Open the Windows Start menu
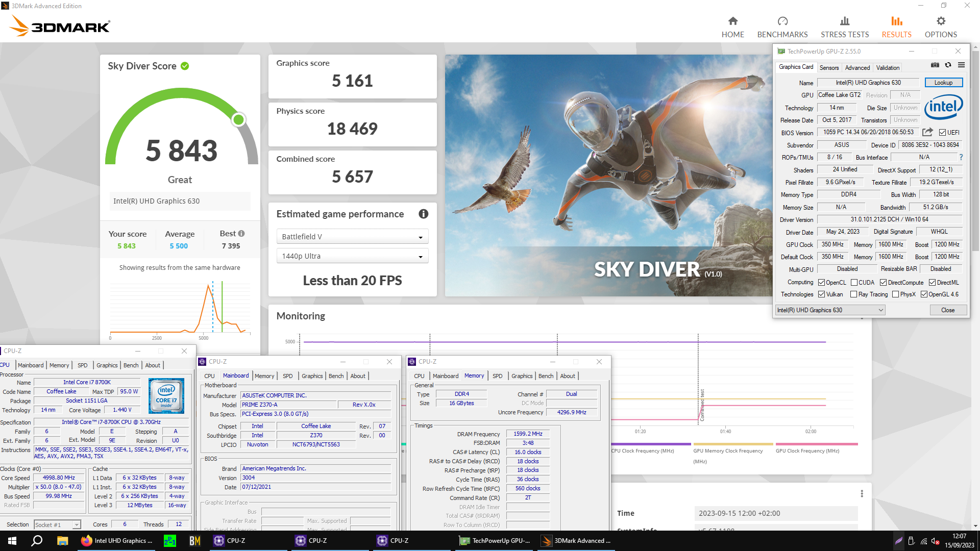 (12, 541)
